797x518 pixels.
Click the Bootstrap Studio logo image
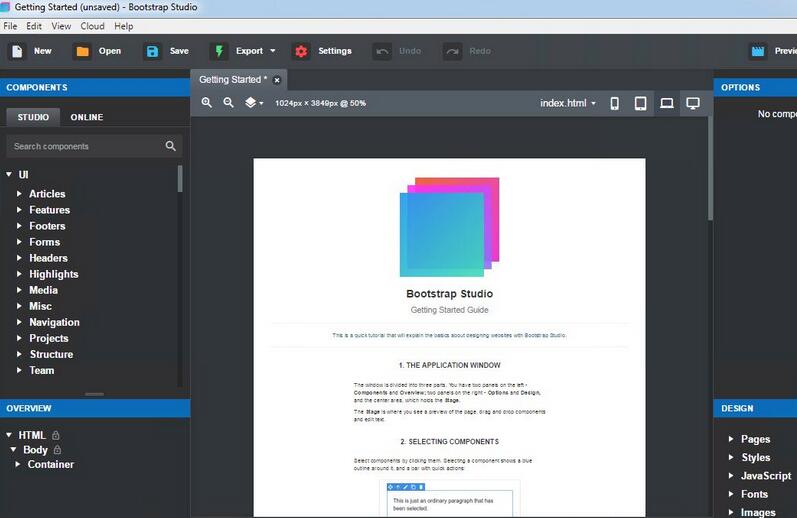[x=449, y=227]
